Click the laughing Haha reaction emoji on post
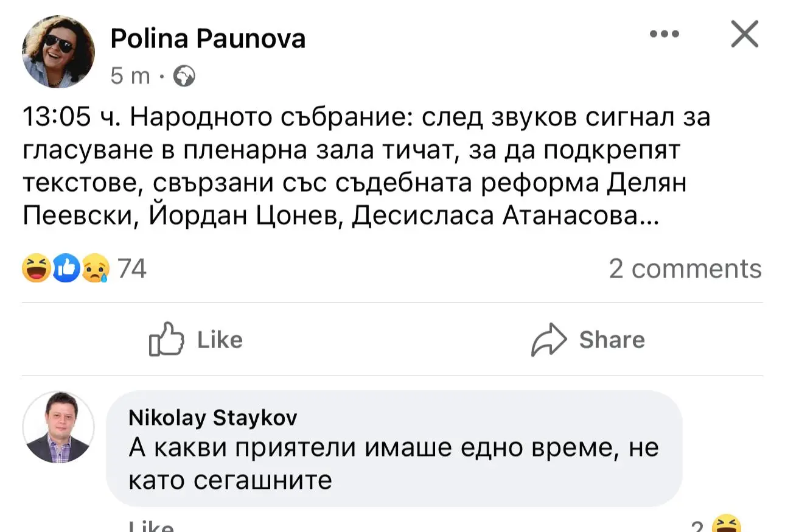Image resolution: width=785 pixels, height=532 pixels. click(x=37, y=268)
